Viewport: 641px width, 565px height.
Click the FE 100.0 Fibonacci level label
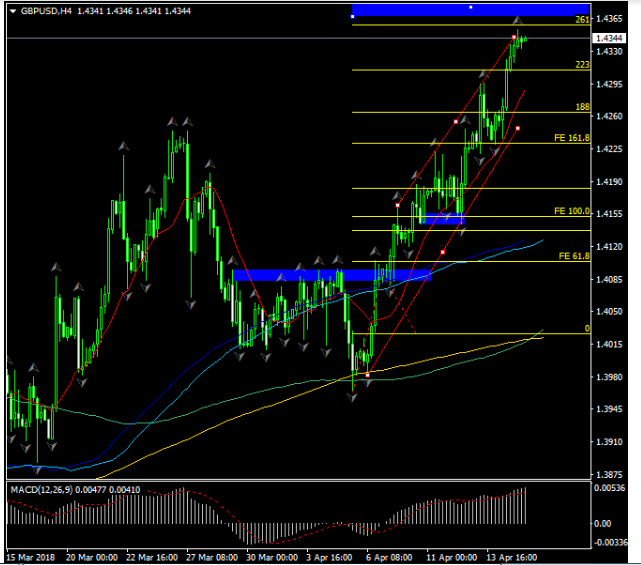point(572,212)
